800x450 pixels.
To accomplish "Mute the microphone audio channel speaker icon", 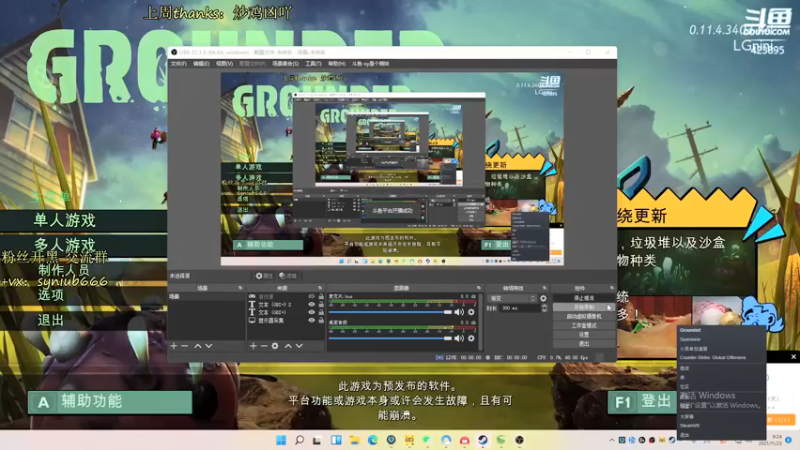I will click(459, 312).
